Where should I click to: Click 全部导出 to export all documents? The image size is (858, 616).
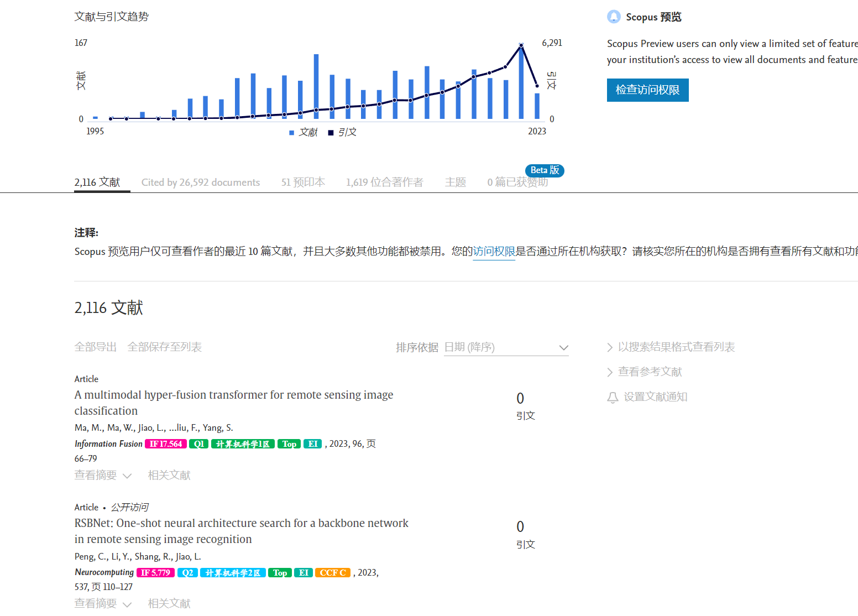[96, 347]
